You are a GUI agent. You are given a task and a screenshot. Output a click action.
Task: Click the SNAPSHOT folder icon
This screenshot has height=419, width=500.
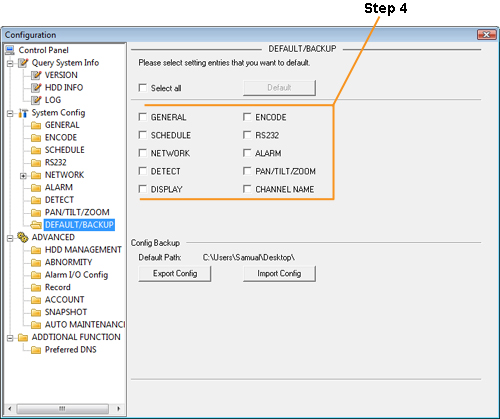[36, 312]
